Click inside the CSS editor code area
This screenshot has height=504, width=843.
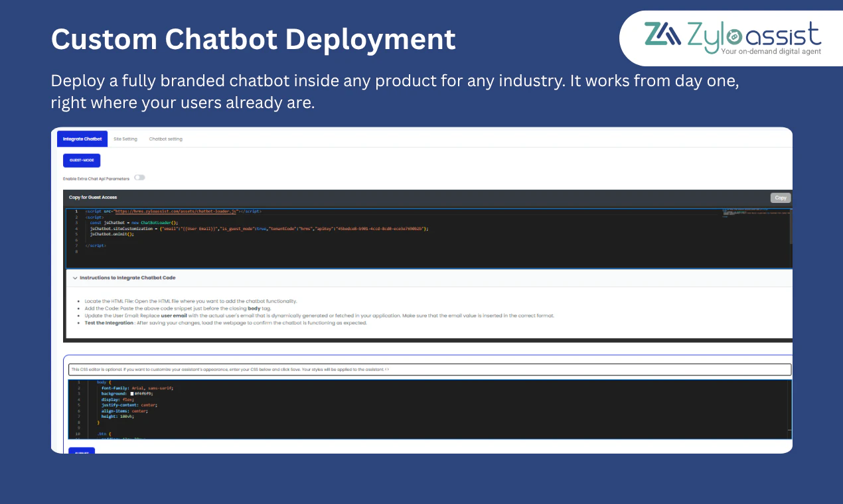tap(429, 409)
